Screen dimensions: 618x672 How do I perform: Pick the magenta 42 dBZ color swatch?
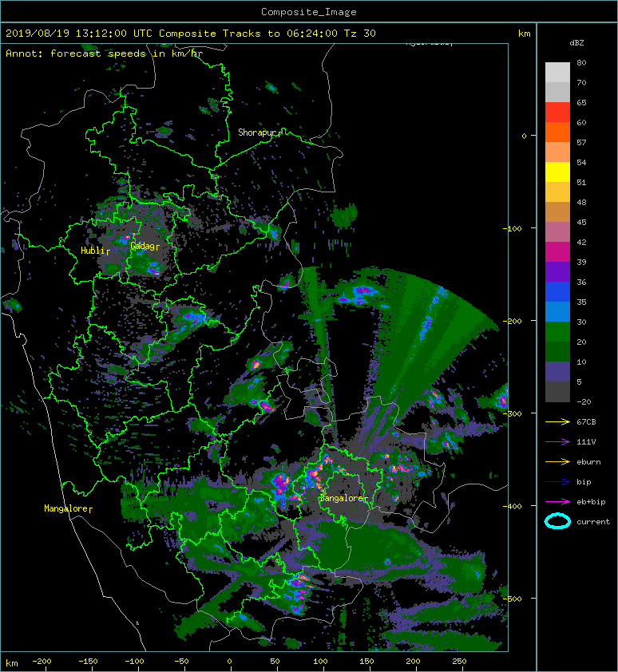[x=557, y=252]
